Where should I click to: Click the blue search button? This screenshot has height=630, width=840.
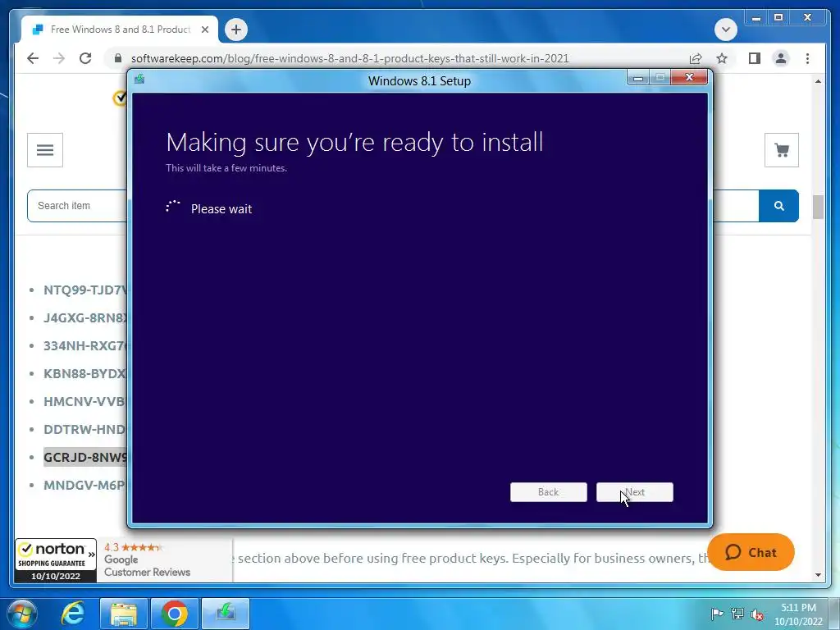pos(779,206)
